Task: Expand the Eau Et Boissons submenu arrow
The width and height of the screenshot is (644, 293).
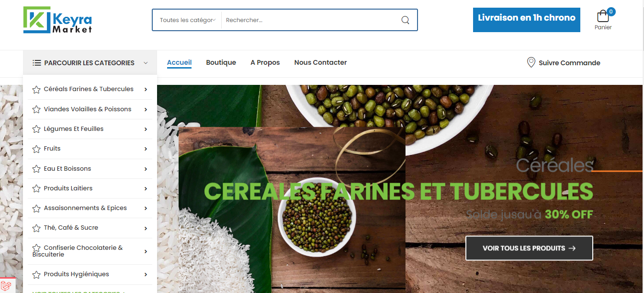Action: (146, 169)
